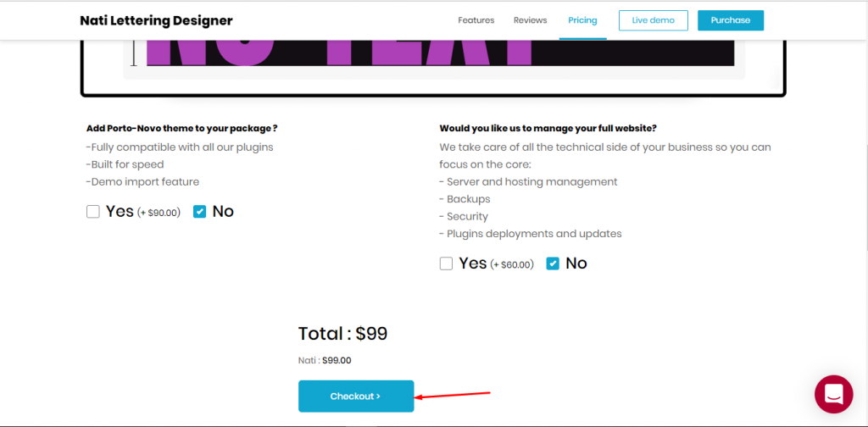Screen dimensions: 868x427
Task: Click the Demo import feature line
Action: [142, 181]
